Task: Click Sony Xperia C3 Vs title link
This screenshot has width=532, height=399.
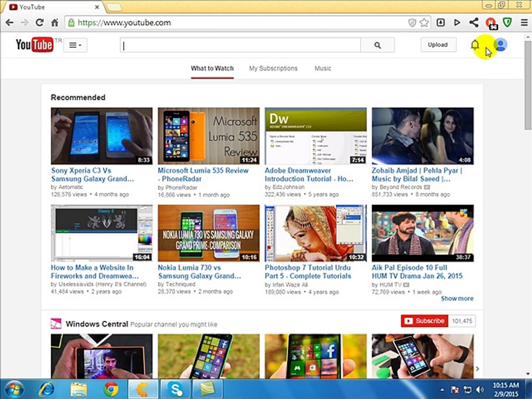Action: pos(93,175)
